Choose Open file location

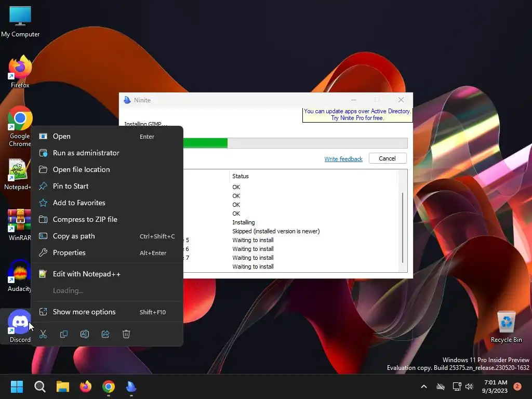coord(107,170)
